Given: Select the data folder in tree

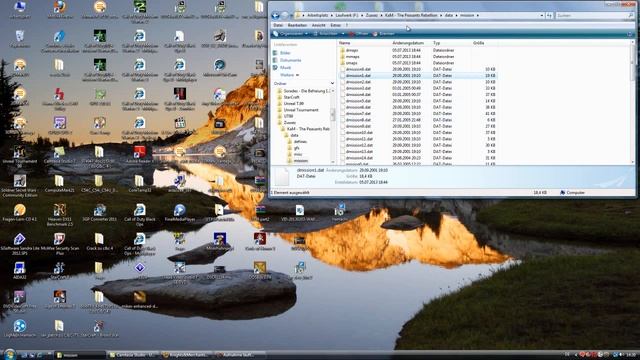Looking at the screenshot, I should [x=294, y=136].
